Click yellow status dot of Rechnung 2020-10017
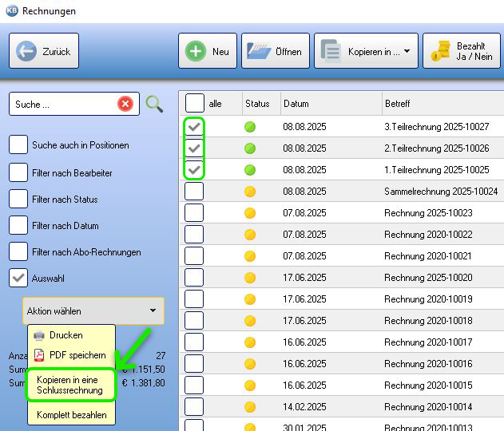 [x=250, y=342]
